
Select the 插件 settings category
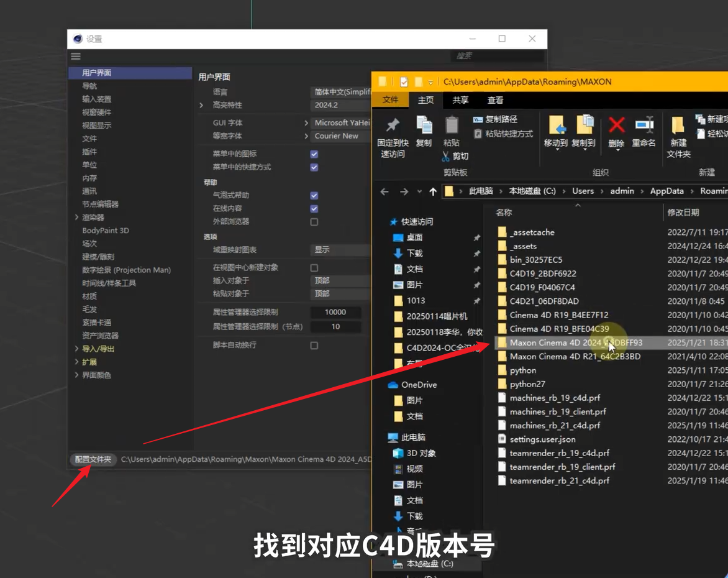pos(89,152)
